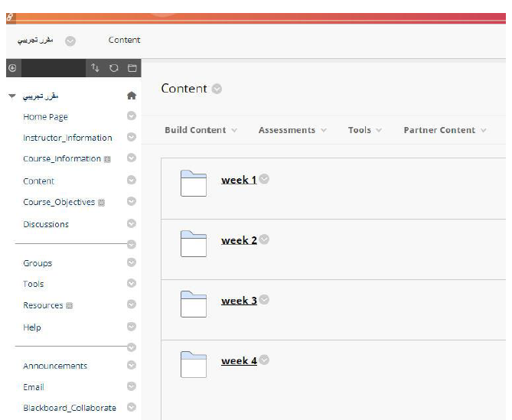Select Content in the course menu
Screen dimensions: 512x420
coord(38,181)
